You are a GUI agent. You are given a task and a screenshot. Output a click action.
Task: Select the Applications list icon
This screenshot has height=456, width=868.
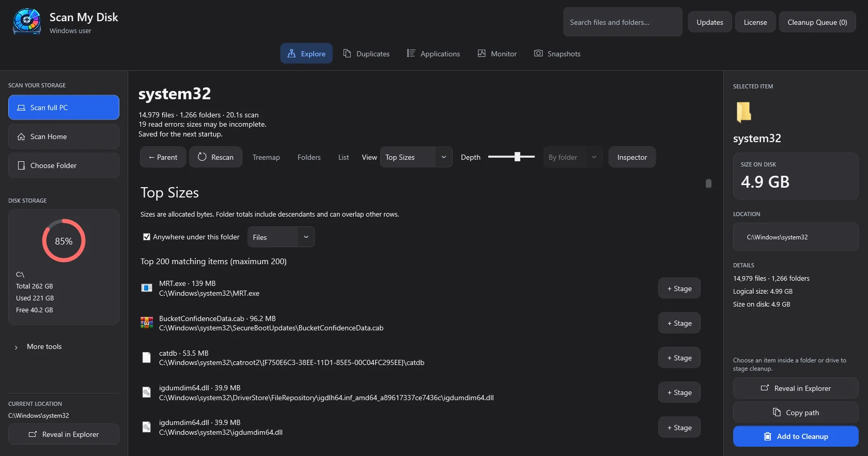click(x=411, y=53)
